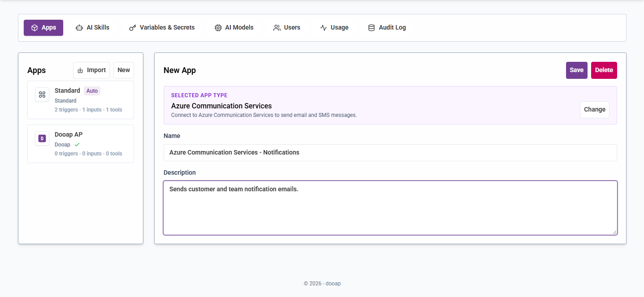Click the 'New App' heading
The width and height of the screenshot is (644, 297).
180,70
